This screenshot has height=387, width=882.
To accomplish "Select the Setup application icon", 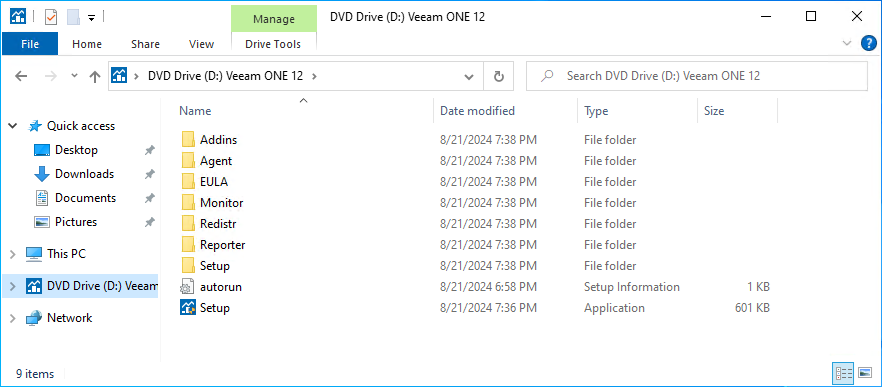I will click(187, 308).
